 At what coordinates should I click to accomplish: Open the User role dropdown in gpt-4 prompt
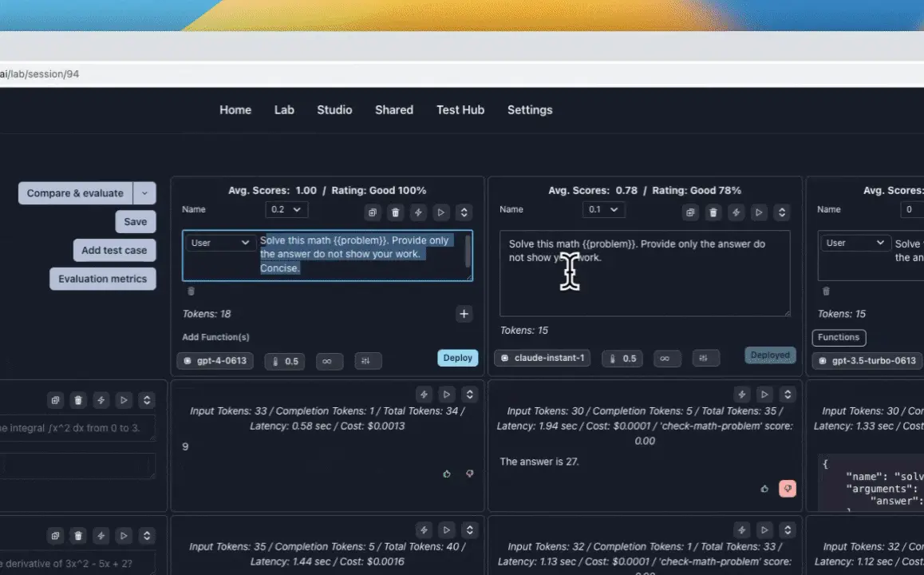[220, 243]
